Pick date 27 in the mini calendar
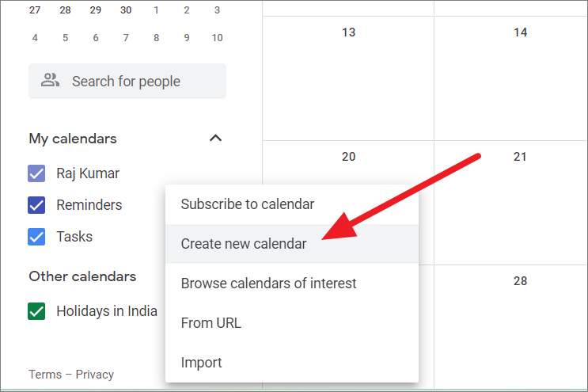588x392 pixels. (35, 10)
